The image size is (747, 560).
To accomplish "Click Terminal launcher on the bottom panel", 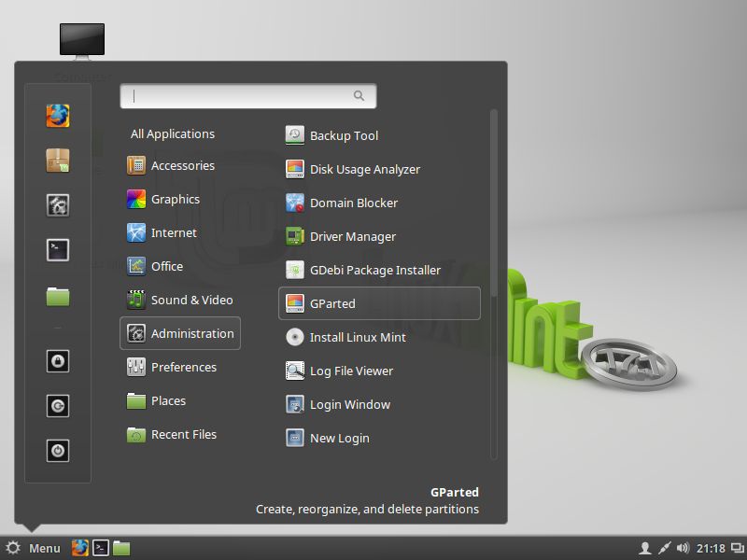I will click(101, 548).
